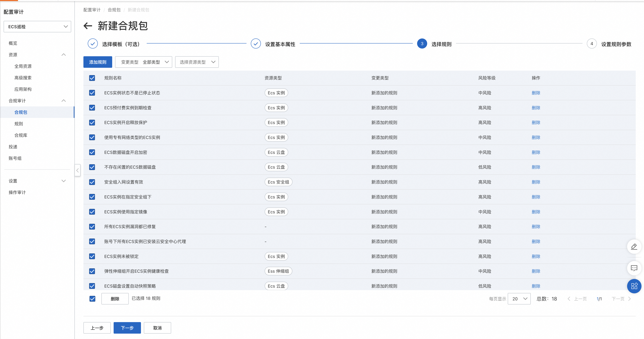Open the 每页显示 page size selector
The height and width of the screenshot is (339, 644).
coord(519,299)
